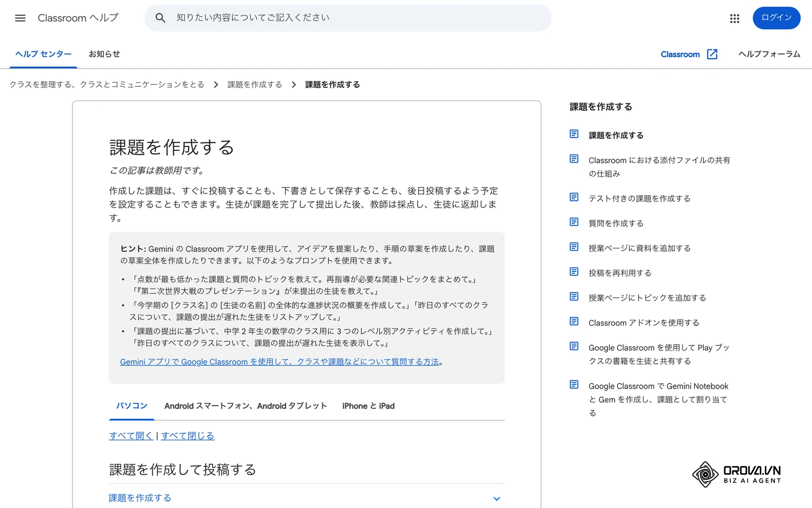Click the search magnifier icon
812x508 pixels.
[x=160, y=18]
